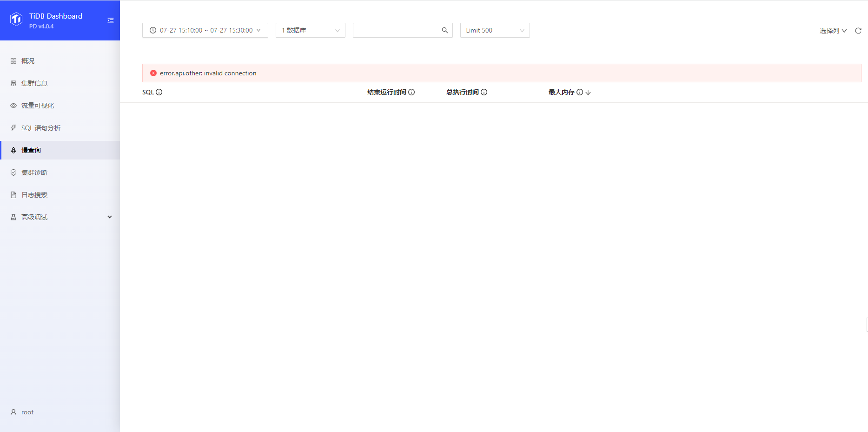The height and width of the screenshot is (432, 868).
Task: Expand the 高级调试 advanced debugging submenu
Action: 60,217
